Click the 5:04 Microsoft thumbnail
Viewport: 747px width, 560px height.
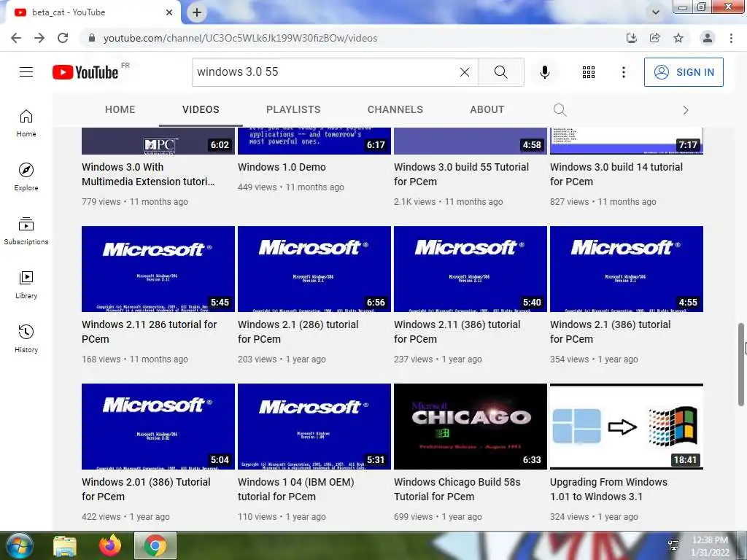[158, 427]
